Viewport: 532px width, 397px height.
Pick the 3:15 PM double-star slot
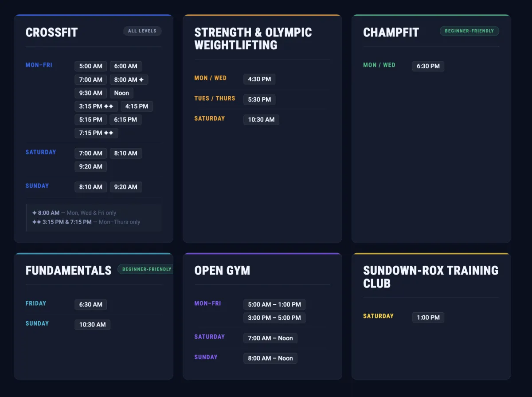(96, 106)
